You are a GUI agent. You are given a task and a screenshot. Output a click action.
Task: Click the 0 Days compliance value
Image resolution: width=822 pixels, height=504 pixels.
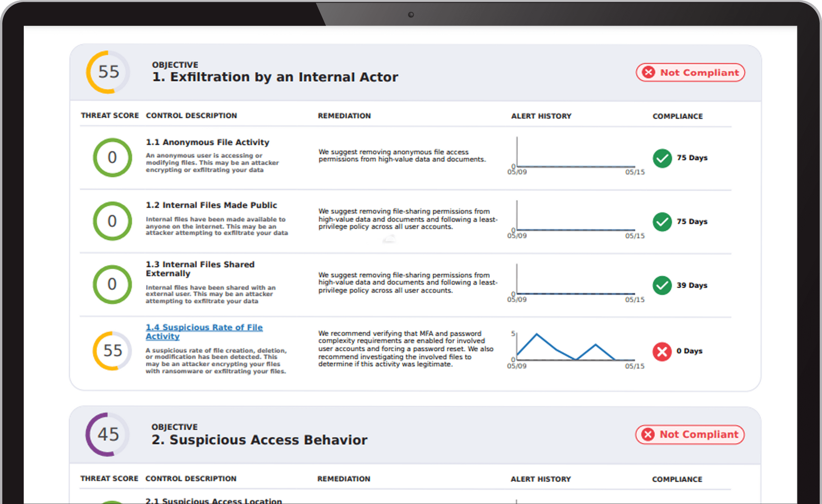tap(689, 351)
